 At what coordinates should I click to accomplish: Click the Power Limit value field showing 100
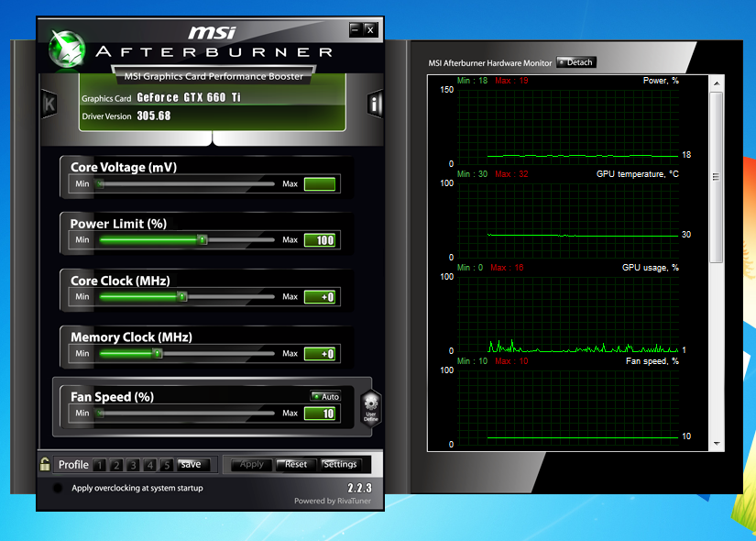pyautogui.click(x=320, y=240)
